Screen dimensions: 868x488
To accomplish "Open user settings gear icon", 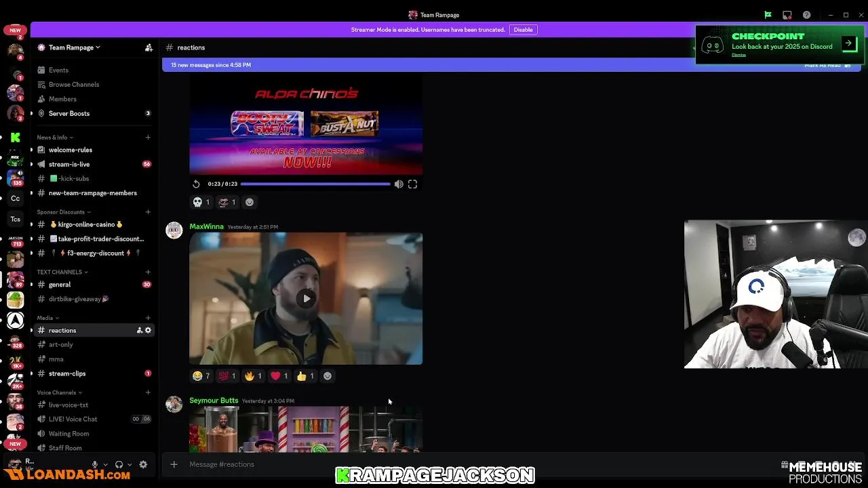I will (143, 464).
